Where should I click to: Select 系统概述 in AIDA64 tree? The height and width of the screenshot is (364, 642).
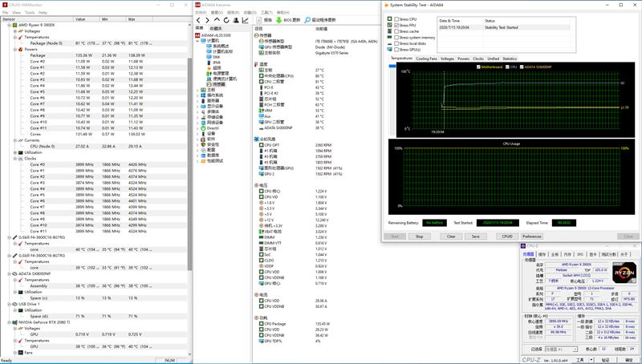tap(217, 47)
